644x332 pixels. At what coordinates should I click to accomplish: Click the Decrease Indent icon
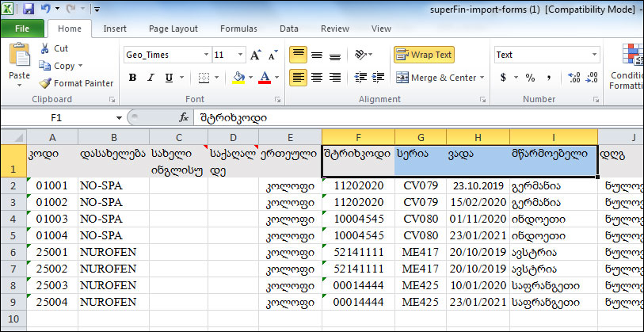pyautogui.click(x=360, y=77)
